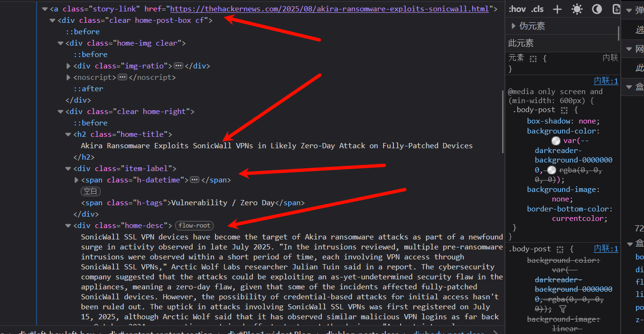This screenshot has height=334, width=644.
Task: Click the currentcolor value
Action: [578, 219]
